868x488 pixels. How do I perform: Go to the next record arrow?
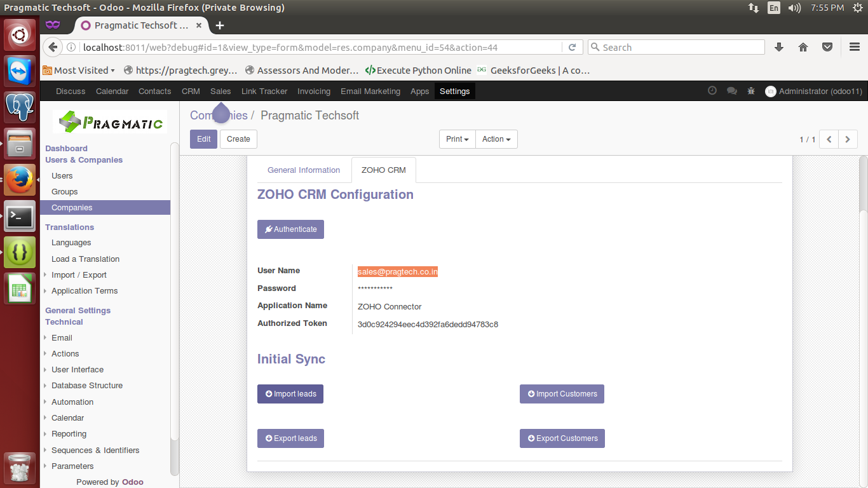point(848,139)
